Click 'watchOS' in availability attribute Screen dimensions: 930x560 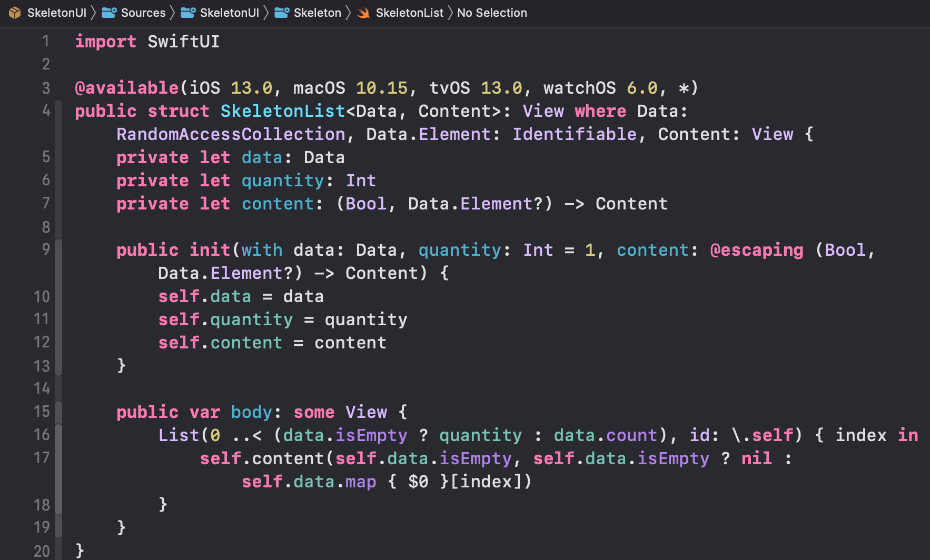[579, 88]
